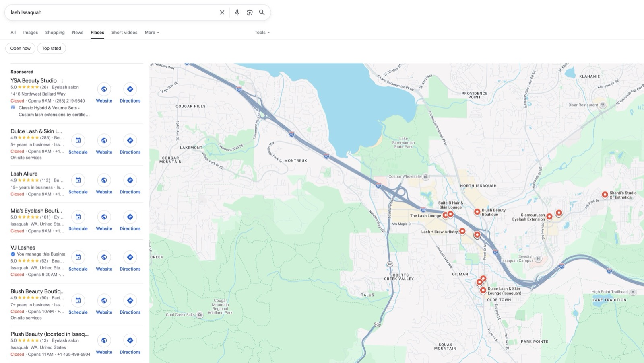The width and height of the screenshot is (644, 363).
Task: Select Blush Beauty Boutique map pin
Action: click(x=477, y=211)
